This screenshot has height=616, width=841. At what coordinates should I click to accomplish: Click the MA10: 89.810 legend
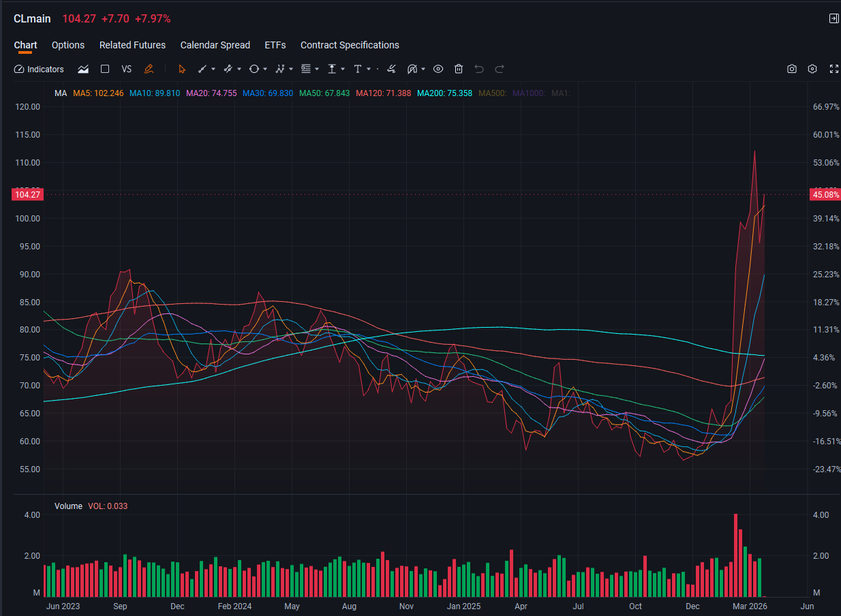coord(155,93)
